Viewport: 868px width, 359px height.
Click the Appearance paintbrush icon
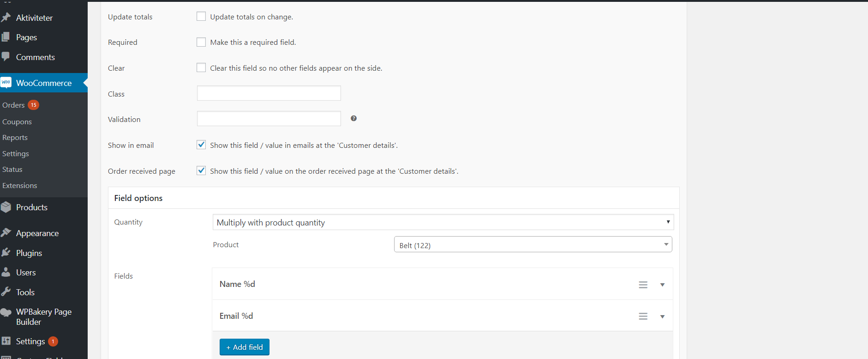pos(6,233)
